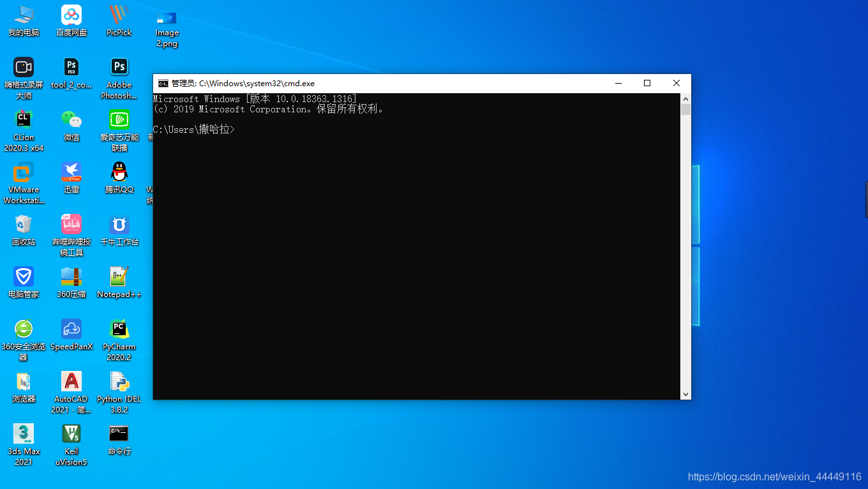Viewport: 868px width, 489px height.
Task: Click the 360压缩 archive icon
Action: [71, 283]
